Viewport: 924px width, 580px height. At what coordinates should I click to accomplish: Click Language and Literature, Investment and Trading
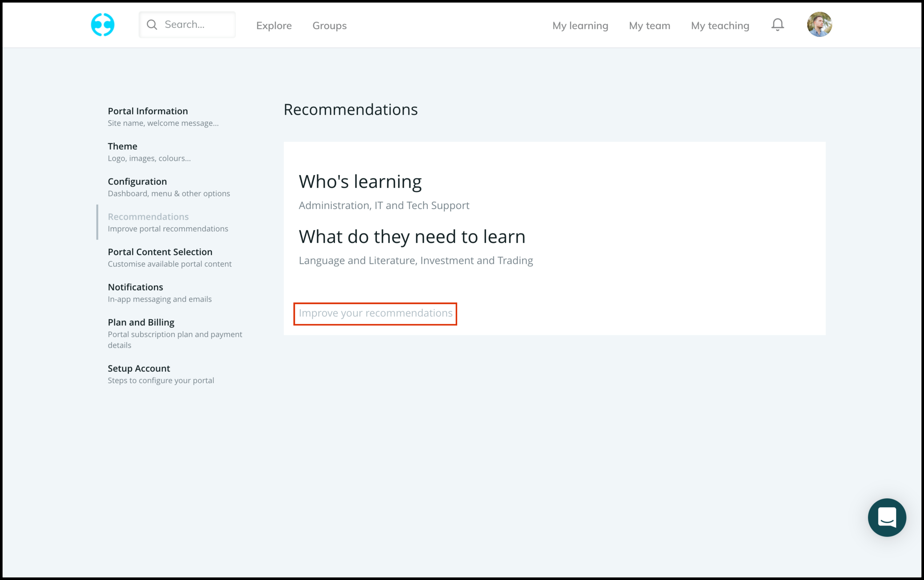click(x=416, y=261)
